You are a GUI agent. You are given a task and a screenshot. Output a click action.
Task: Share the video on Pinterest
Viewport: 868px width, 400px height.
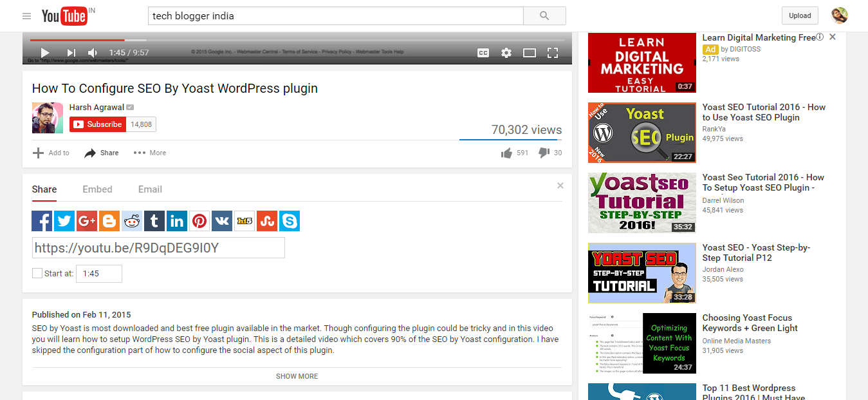(199, 221)
